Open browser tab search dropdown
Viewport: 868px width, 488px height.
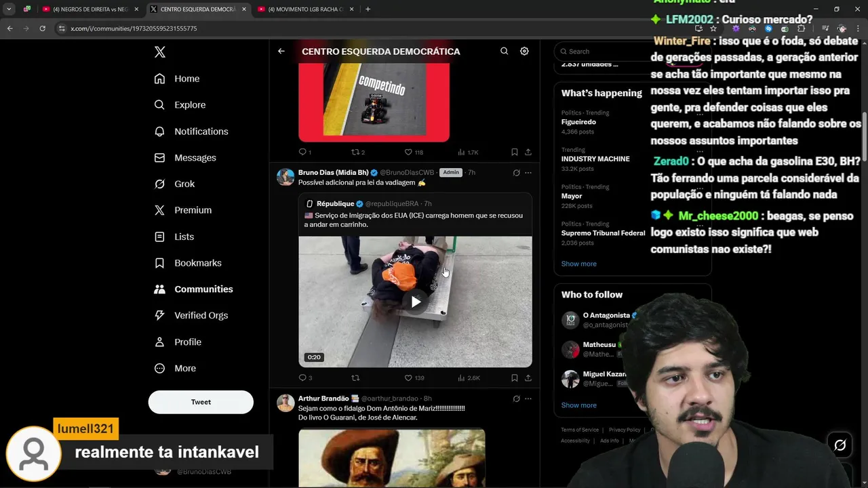tap(9, 9)
